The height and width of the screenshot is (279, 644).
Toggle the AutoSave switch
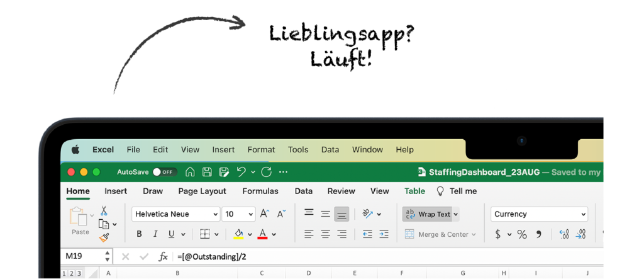165,172
